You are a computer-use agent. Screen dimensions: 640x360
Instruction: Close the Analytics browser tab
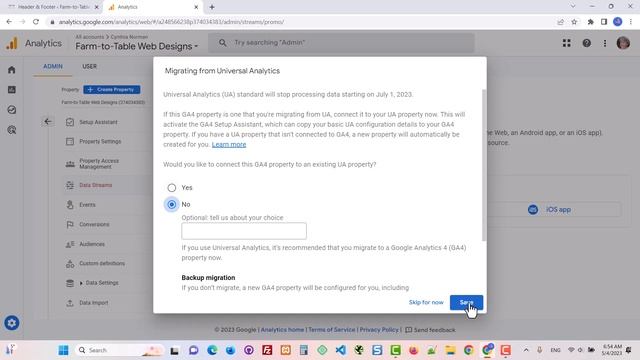[196, 7]
